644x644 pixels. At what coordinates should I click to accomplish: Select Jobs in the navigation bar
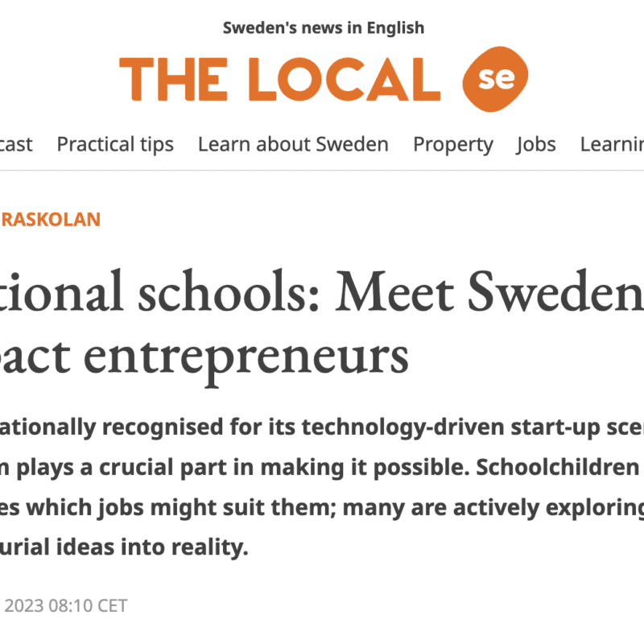pos(536,144)
